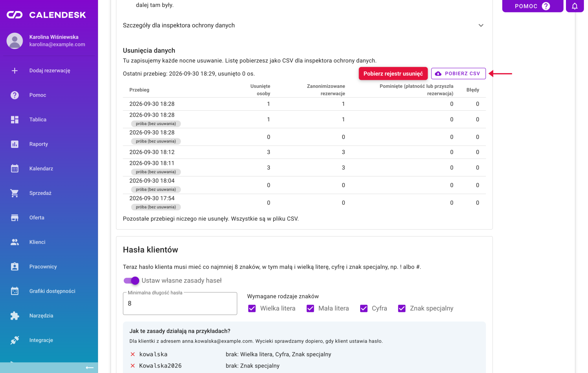Click Pobierz rejestr usunięć button
Viewport: 588px width, 373px height.
pos(393,74)
